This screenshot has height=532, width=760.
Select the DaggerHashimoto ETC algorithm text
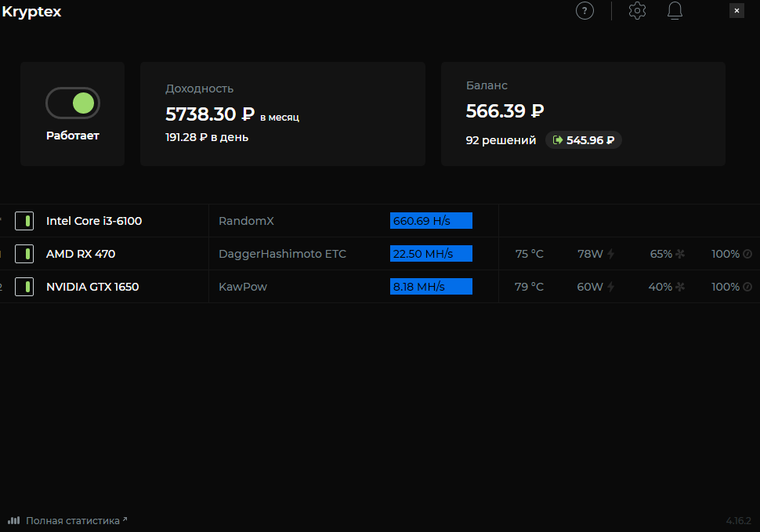[x=283, y=254]
